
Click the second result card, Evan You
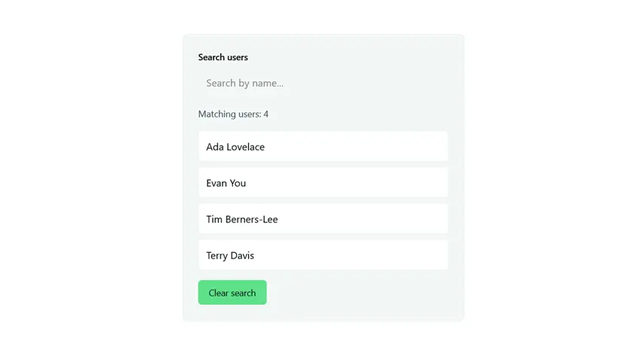tap(324, 183)
